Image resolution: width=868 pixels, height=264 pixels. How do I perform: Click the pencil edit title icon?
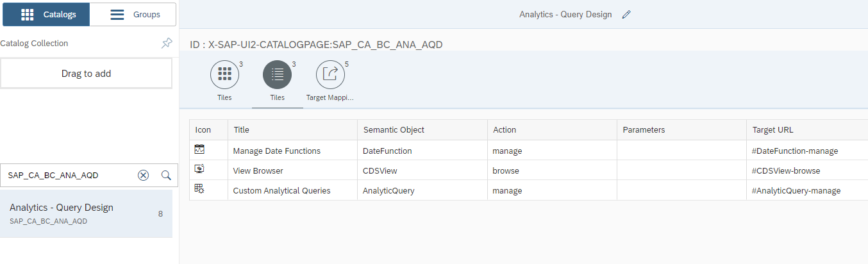coord(626,15)
